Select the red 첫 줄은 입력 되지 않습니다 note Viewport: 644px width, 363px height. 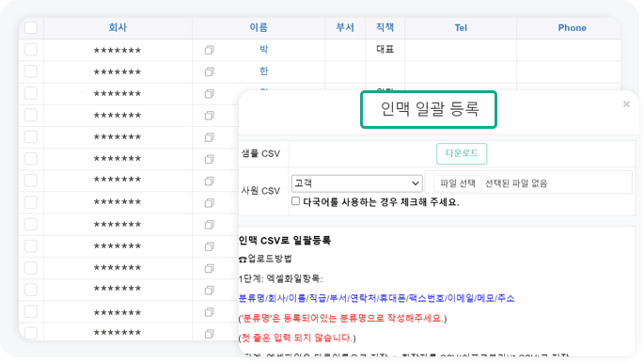pyautogui.click(x=297, y=338)
